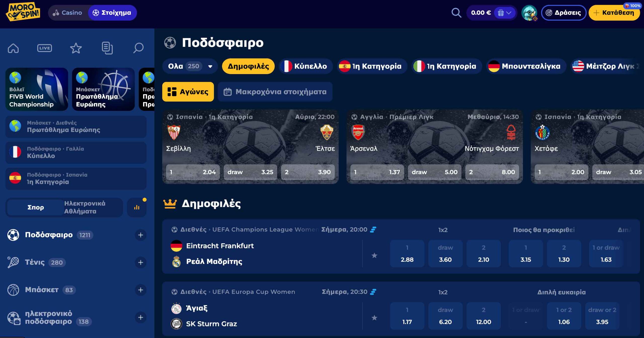Screen dimensions: 644x338
Task: Select the Casino tab
Action: tap(67, 13)
